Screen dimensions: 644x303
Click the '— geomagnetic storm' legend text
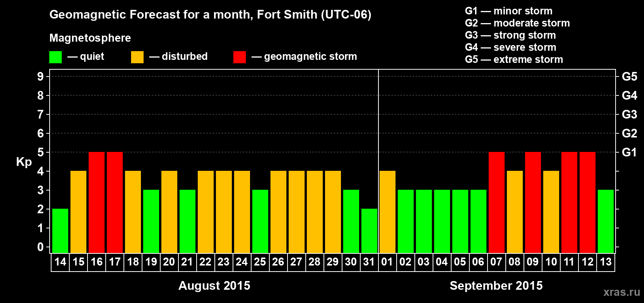point(304,57)
